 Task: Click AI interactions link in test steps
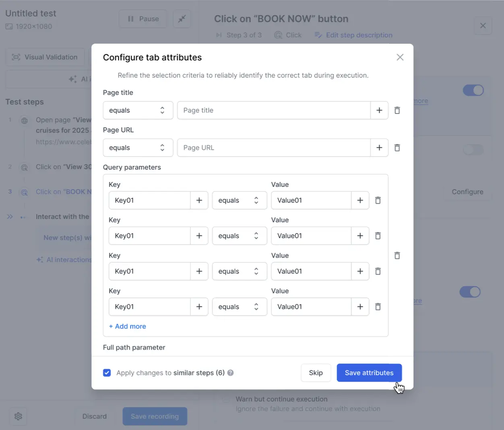click(x=64, y=260)
